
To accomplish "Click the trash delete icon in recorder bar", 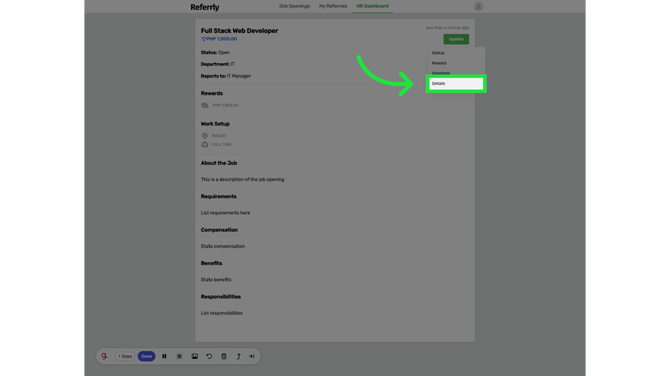I will tap(224, 356).
